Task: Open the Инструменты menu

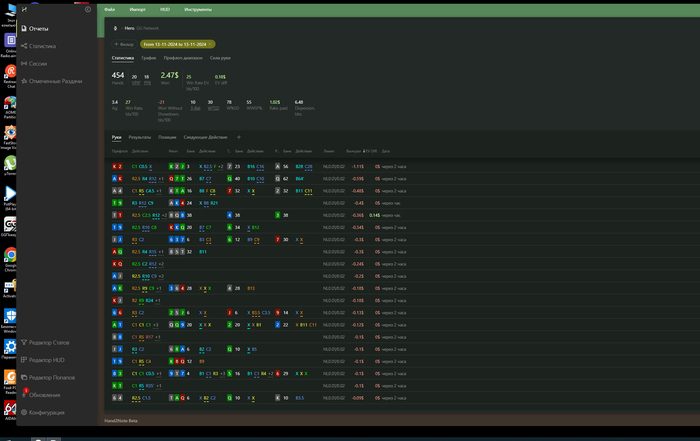Action: click(198, 9)
